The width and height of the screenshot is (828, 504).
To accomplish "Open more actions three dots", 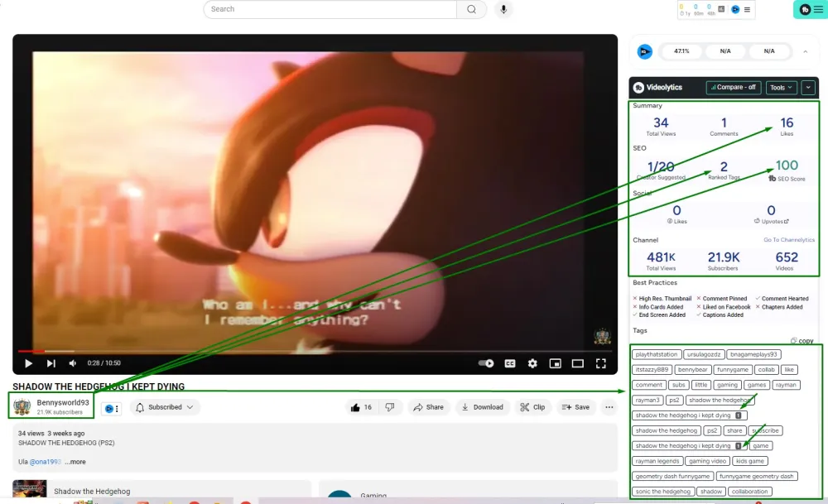I will 609,407.
